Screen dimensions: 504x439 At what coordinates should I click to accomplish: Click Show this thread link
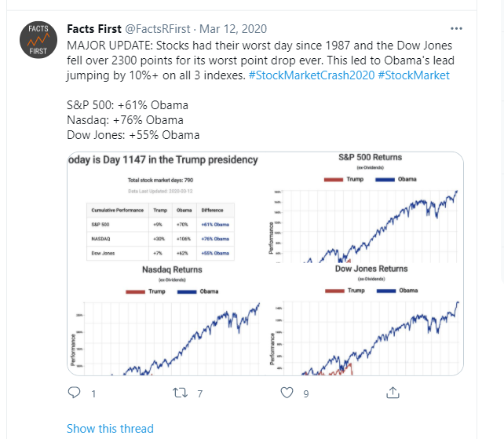110,429
